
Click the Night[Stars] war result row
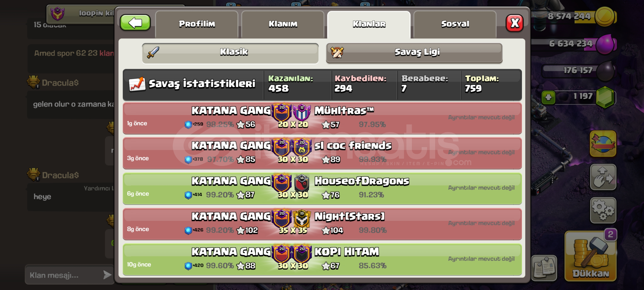(322, 224)
